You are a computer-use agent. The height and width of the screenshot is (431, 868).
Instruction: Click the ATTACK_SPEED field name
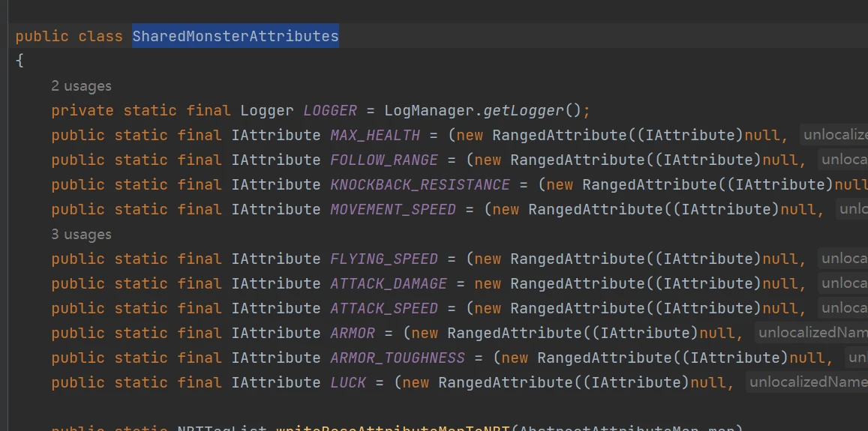(383, 308)
